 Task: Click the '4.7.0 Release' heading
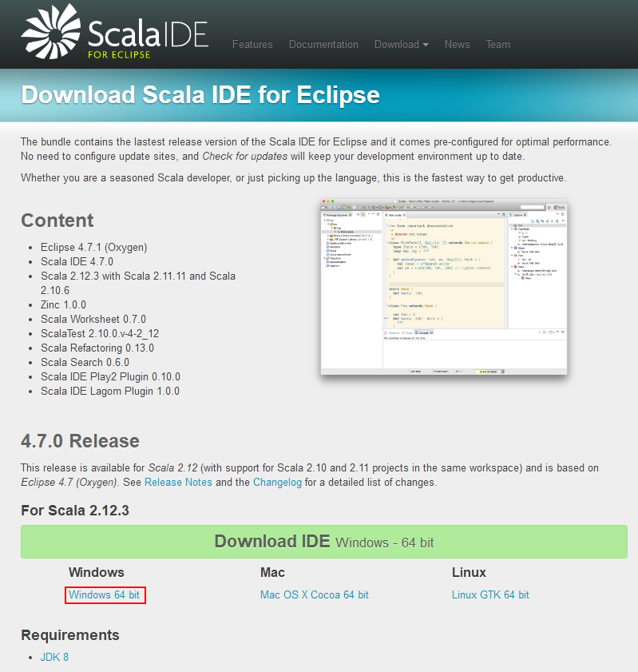click(80, 441)
